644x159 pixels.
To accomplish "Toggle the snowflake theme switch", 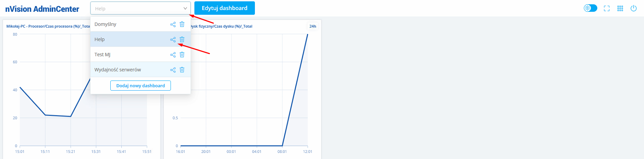I will [x=590, y=8].
